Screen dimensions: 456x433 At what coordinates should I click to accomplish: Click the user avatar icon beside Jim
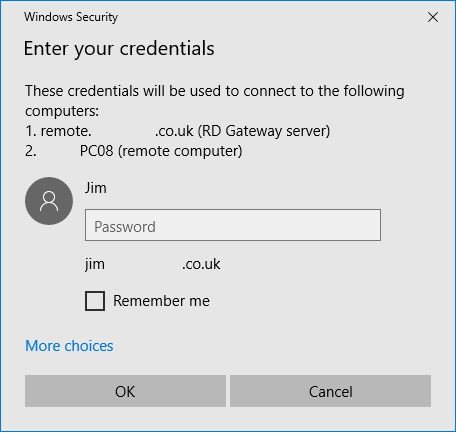click(x=49, y=201)
